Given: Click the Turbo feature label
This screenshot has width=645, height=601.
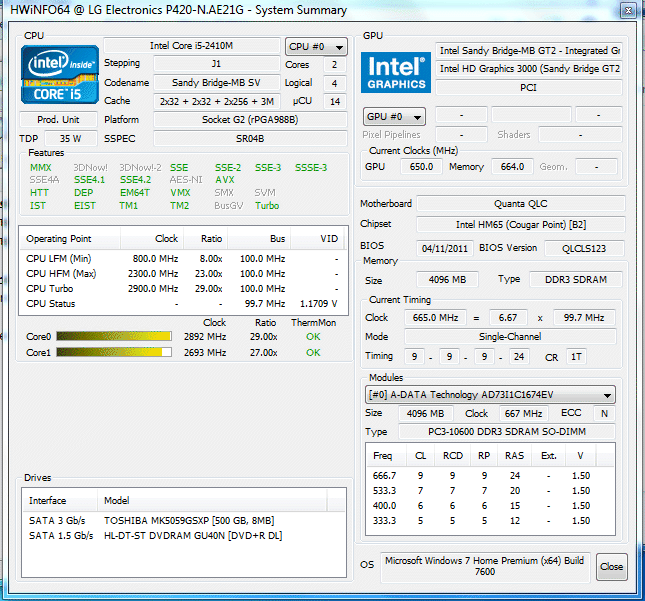Looking at the screenshot, I should 267,206.
